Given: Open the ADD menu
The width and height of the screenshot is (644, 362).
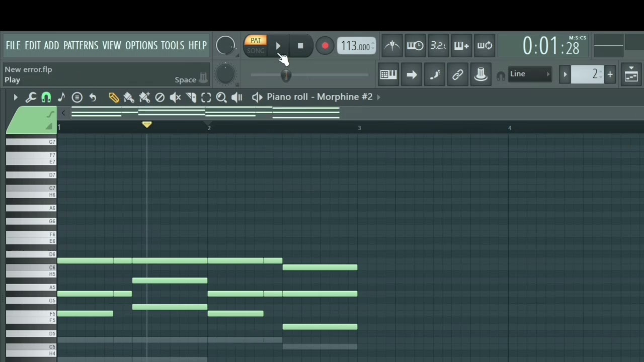Looking at the screenshot, I should [x=51, y=46].
